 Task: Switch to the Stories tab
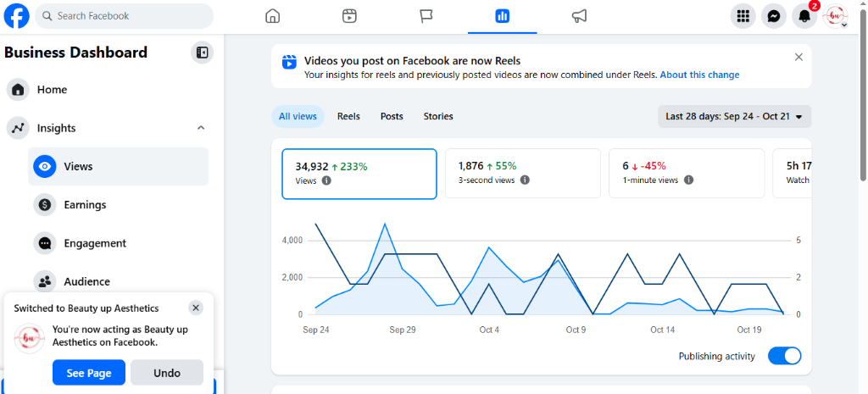point(438,116)
